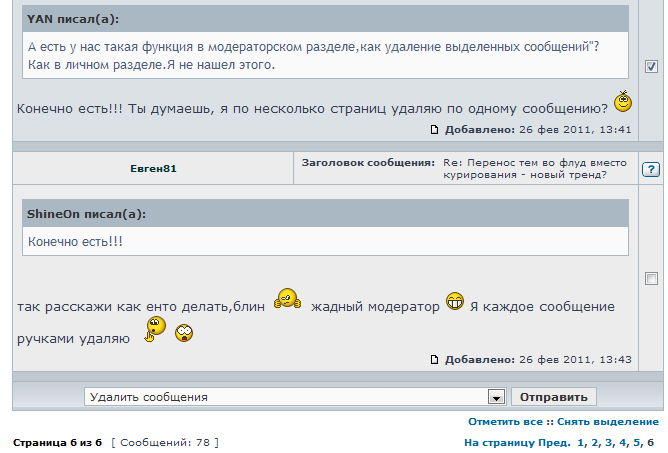Viewport: 668px width, 453px height.
Task: Click the quoted text 'Конечно есть!!!' in quote box
Action: pos(75,242)
